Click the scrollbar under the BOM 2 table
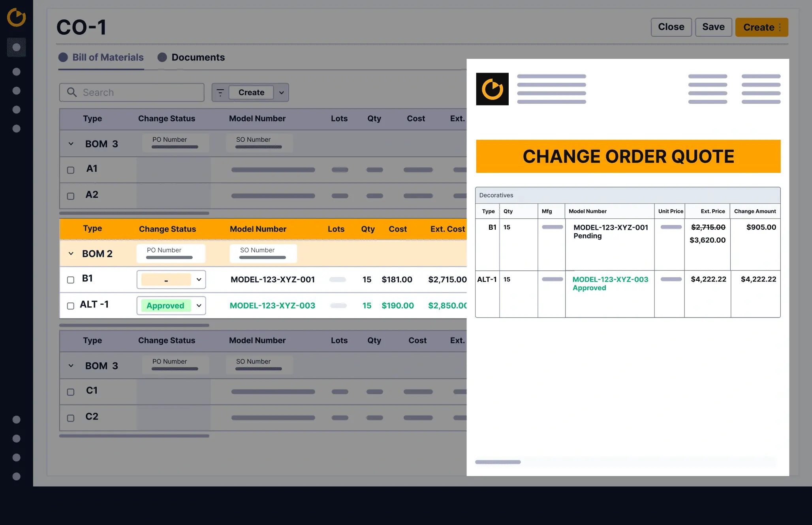 (134, 325)
